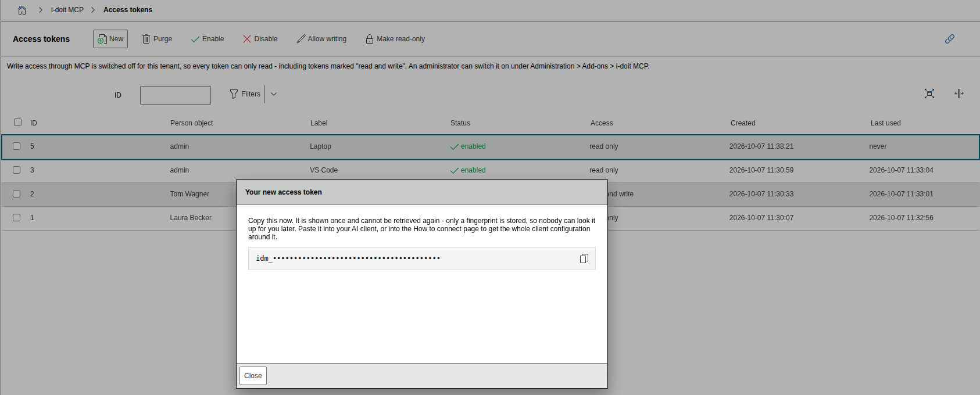Copy the new access token
The height and width of the screenshot is (395, 980).
pos(584,258)
